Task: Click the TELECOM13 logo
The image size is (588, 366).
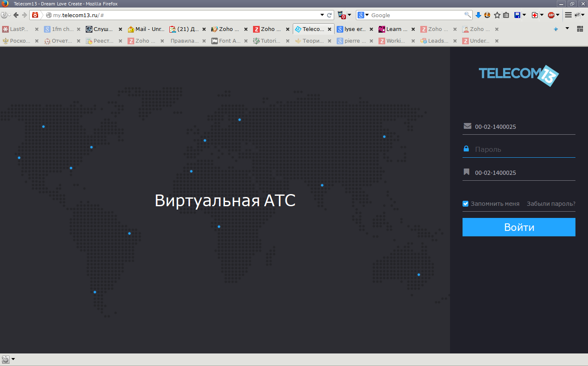Action: pyautogui.click(x=519, y=75)
